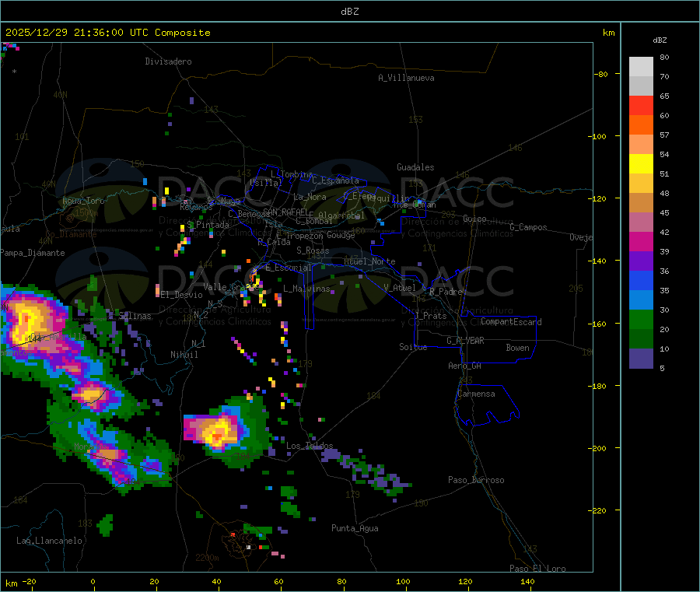The height and width of the screenshot is (592, 700).
Task: Click the R_Padre location label
Action: [446, 292]
